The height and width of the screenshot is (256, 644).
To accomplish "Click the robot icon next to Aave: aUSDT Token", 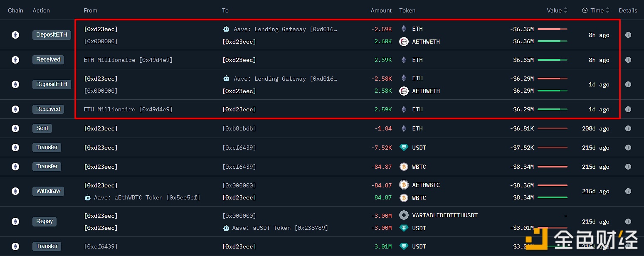I will [x=226, y=228].
